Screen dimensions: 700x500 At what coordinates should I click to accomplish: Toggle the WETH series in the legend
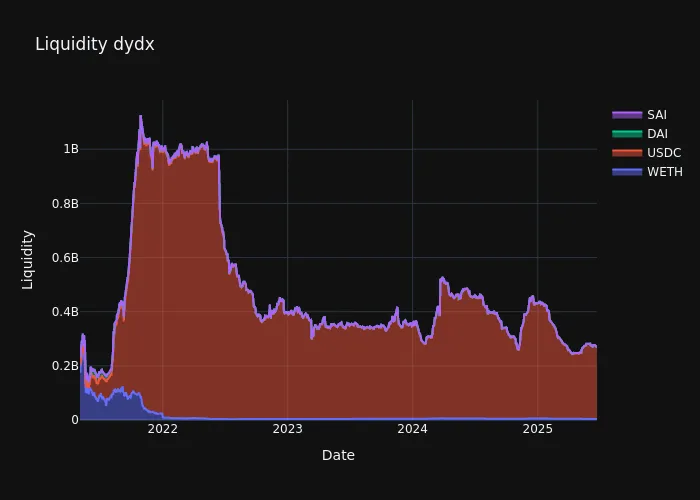(x=647, y=172)
